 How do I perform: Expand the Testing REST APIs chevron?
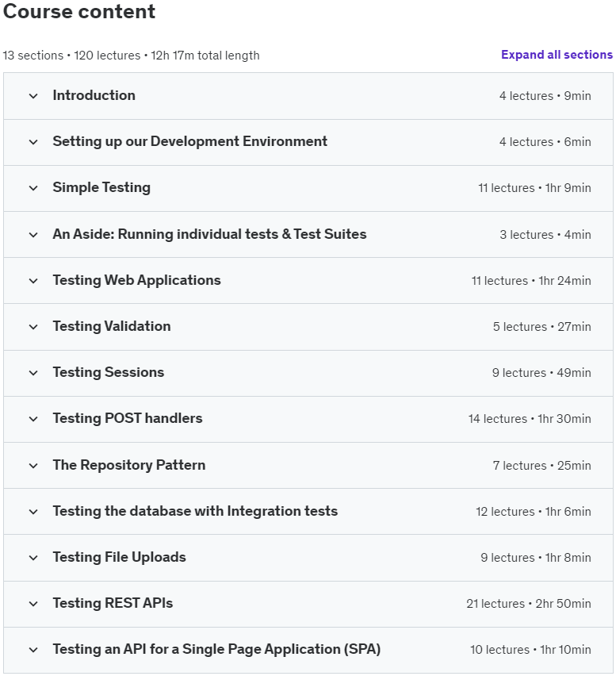[33, 604]
